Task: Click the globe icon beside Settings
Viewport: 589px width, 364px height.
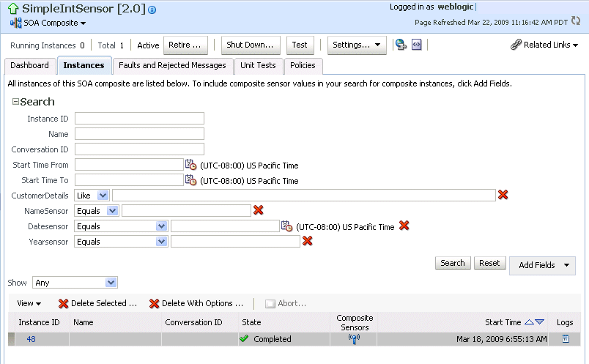Action: [401, 45]
